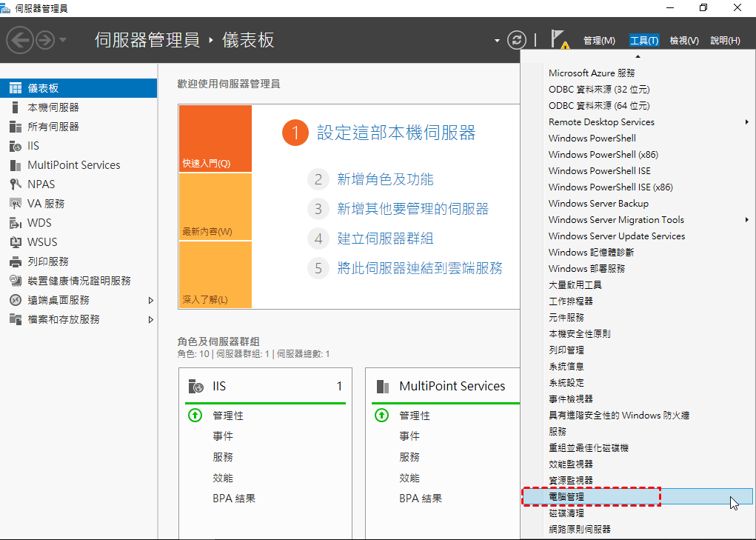Select Windows 記憶體診斷 menu item
Viewport: 756px width, 540px height.
point(638,252)
